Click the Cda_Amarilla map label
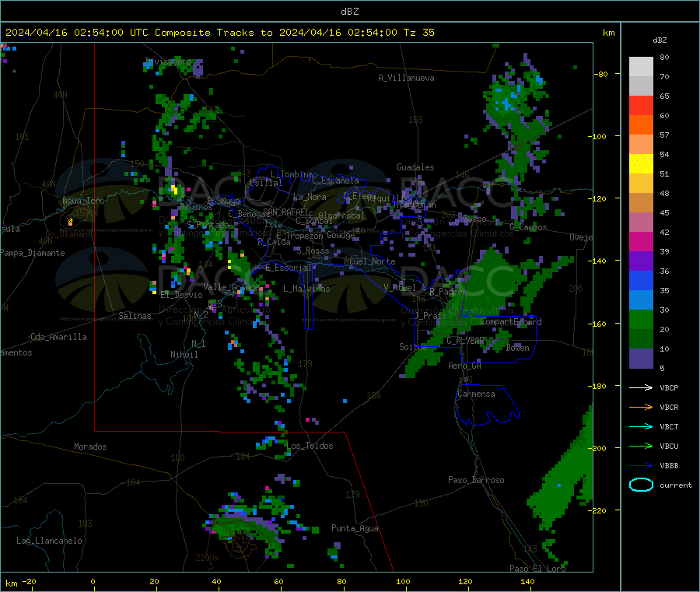The width and height of the screenshot is (700, 592). click(58, 337)
